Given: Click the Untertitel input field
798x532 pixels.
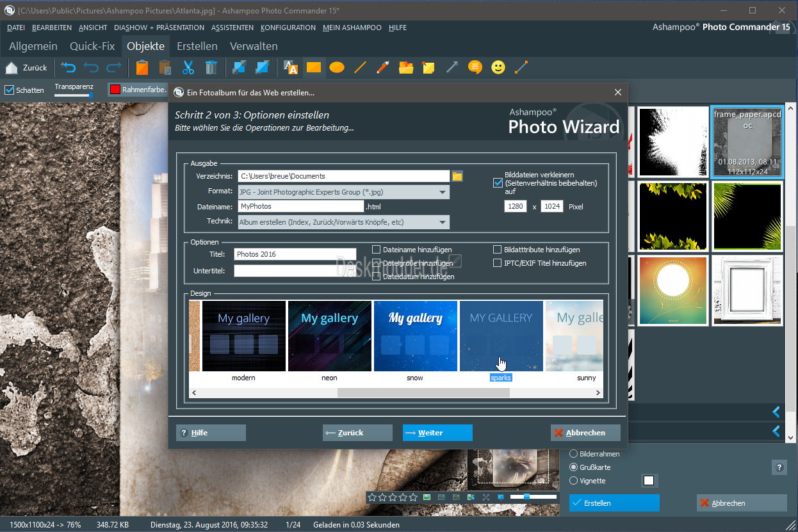Looking at the screenshot, I should [x=295, y=271].
